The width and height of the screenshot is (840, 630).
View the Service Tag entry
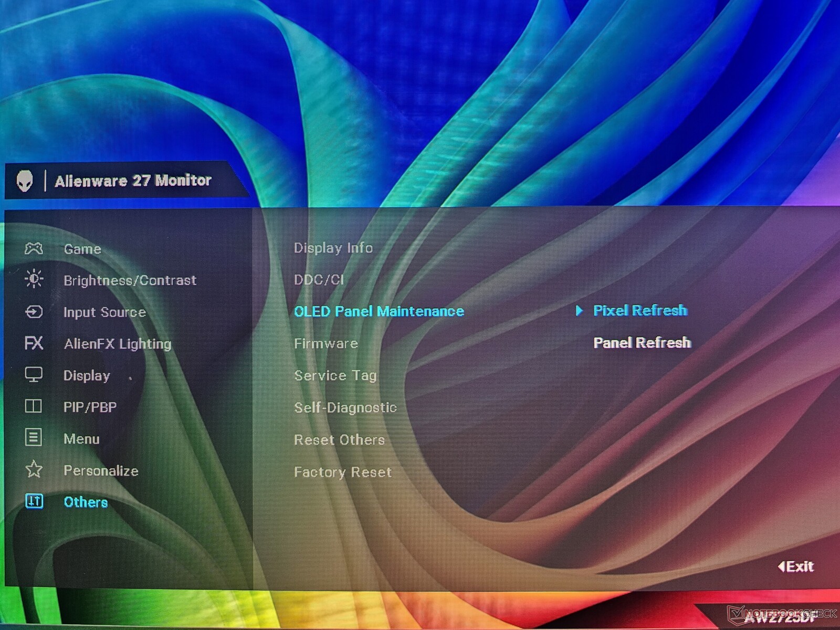tap(335, 376)
